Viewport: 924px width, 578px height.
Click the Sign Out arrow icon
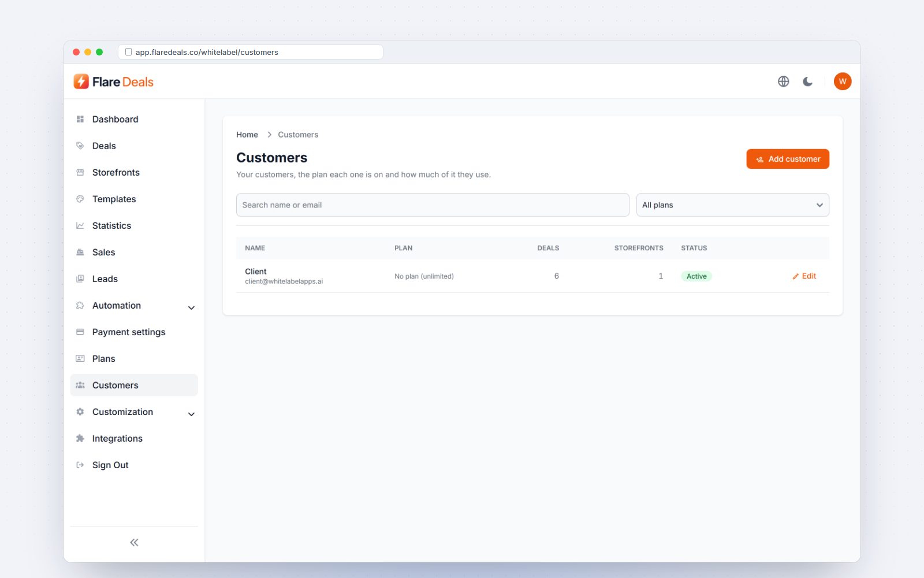tap(80, 465)
